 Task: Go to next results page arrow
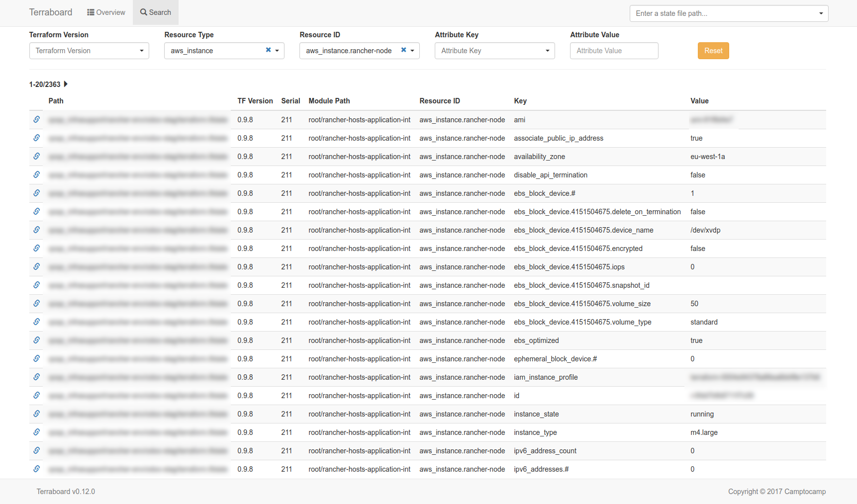pos(66,84)
